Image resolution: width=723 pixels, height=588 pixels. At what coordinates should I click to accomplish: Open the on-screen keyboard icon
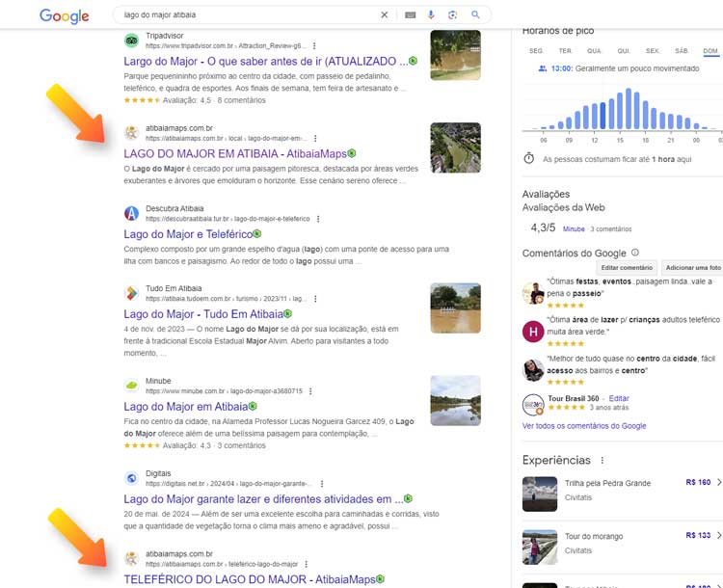point(410,14)
